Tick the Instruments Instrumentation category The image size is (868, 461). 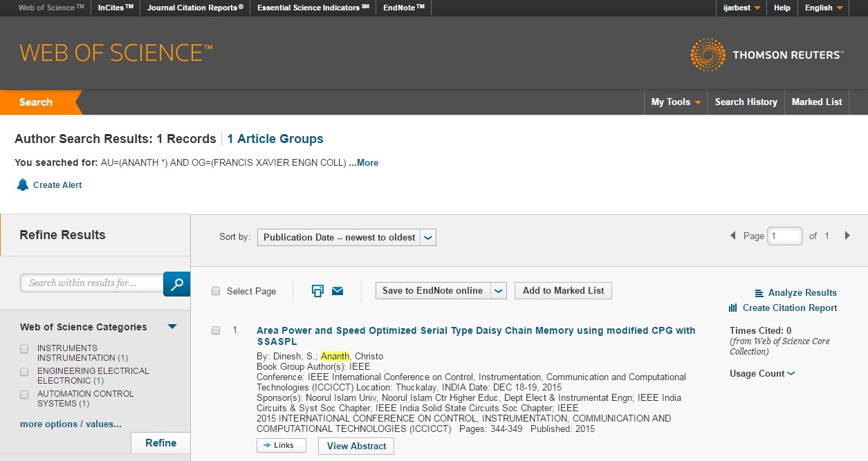pos(24,349)
